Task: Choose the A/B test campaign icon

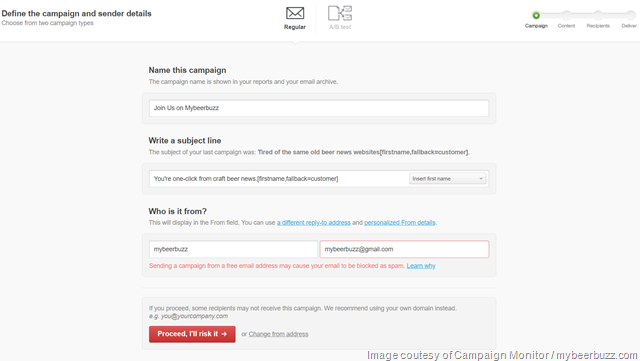Action: point(340,13)
